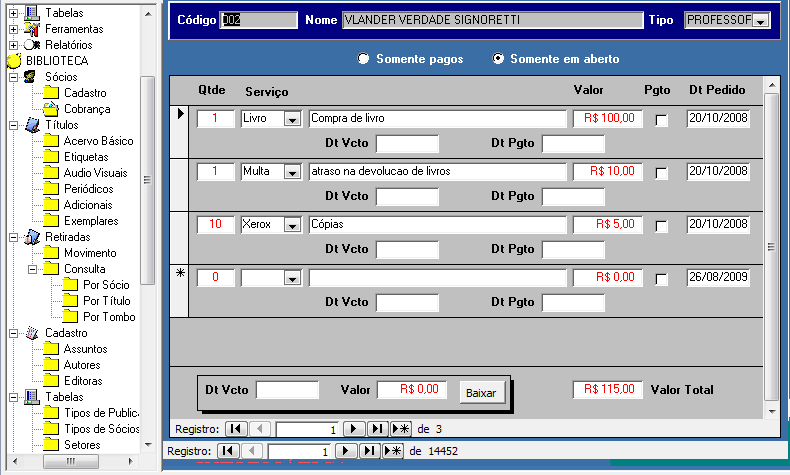Go to first record in inner subform navigator
The height and width of the screenshot is (475, 790).
tap(235, 429)
